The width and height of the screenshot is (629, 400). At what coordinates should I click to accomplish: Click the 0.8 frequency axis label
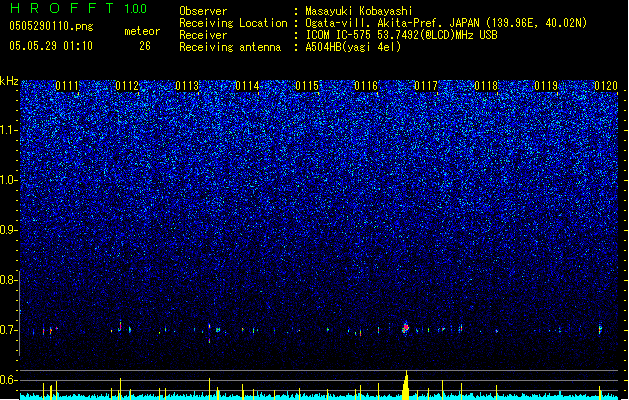(8, 280)
